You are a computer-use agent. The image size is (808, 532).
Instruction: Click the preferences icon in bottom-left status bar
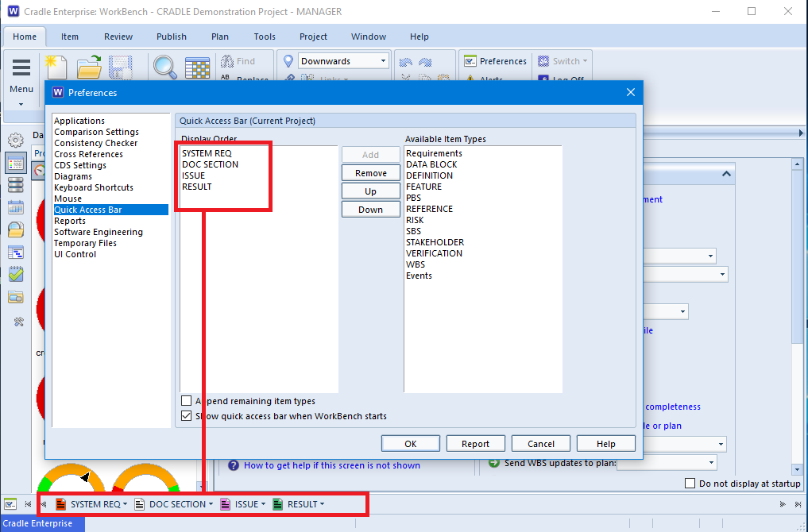click(x=10, y=504)
